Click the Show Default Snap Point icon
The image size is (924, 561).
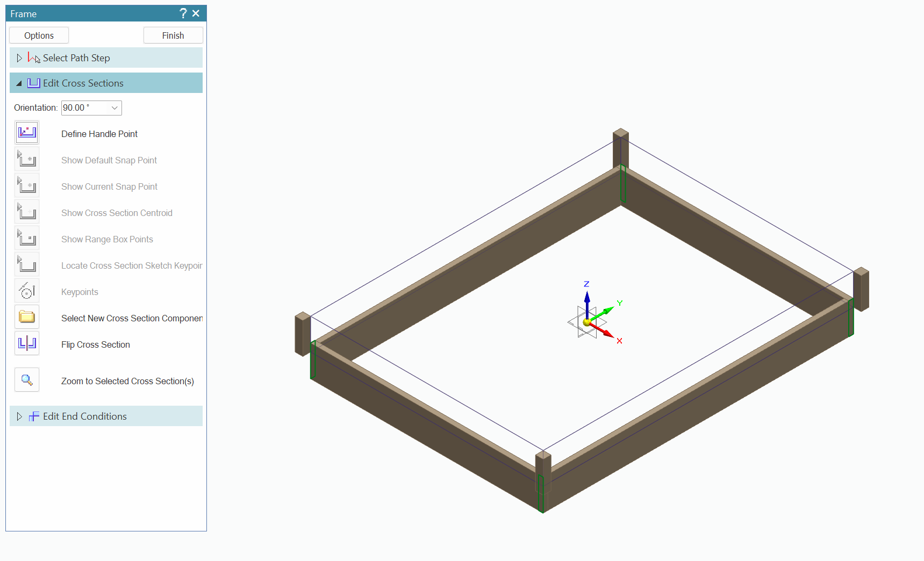click(x=27, y=159)
